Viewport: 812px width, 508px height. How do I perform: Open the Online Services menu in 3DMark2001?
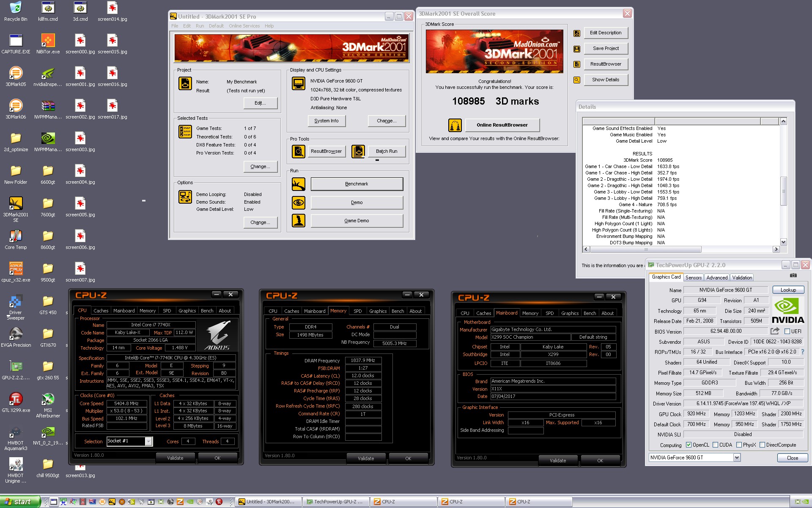click(244, 26)
